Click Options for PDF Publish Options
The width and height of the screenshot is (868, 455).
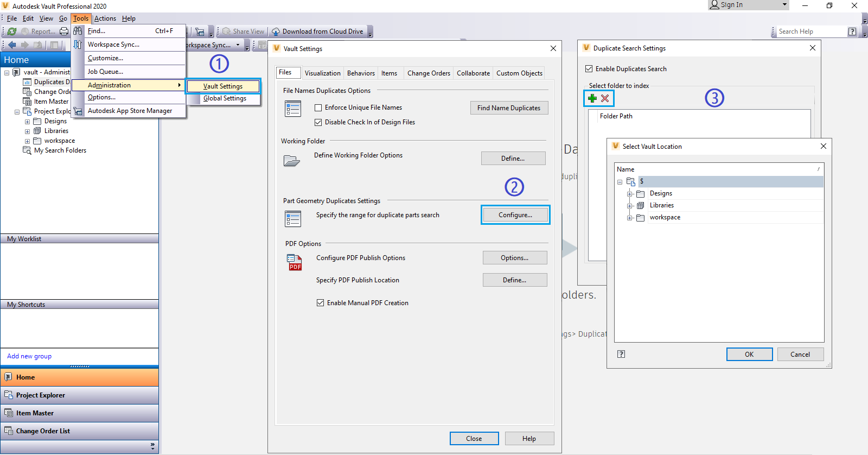515,258
